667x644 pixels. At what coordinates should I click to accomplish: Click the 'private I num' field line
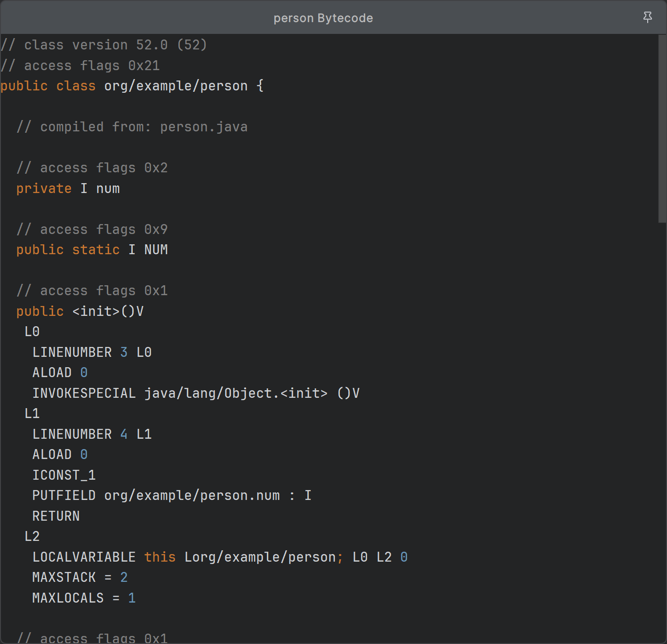point(68,188)
